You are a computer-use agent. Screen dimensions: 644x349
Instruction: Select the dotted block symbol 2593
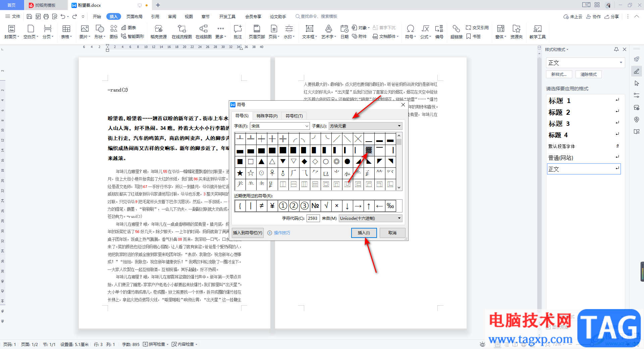click(x=369, y=150)
